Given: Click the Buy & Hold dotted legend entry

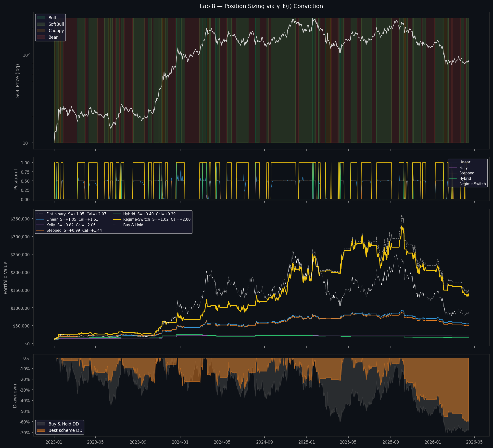Looking at the screenshot, I should pyautogui.click(x=128, y=225).
